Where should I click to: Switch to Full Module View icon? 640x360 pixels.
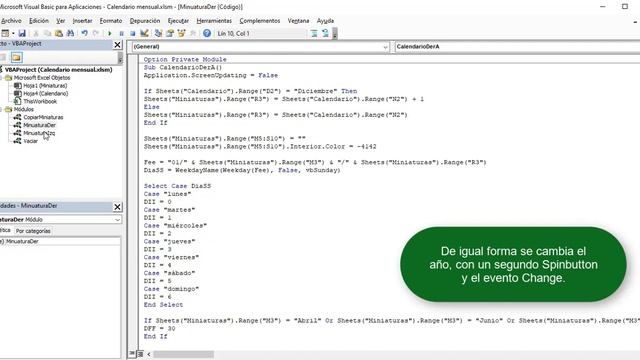pos(140,354)
